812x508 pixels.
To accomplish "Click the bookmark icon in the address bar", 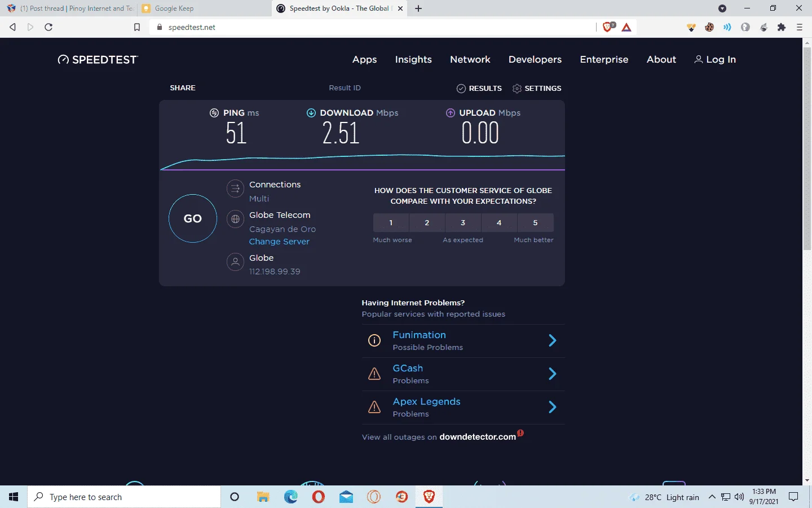I will (x=137, y=27).
